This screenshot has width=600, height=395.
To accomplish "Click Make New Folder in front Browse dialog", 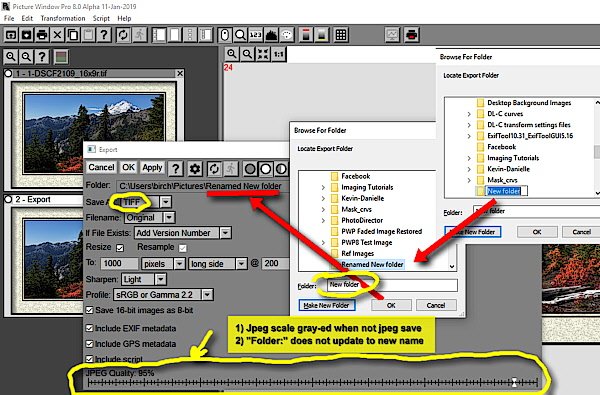I will coord(327,305).
